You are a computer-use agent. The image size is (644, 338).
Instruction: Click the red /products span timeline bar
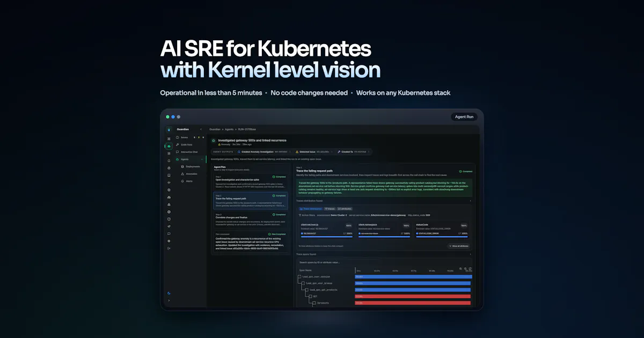413,303
